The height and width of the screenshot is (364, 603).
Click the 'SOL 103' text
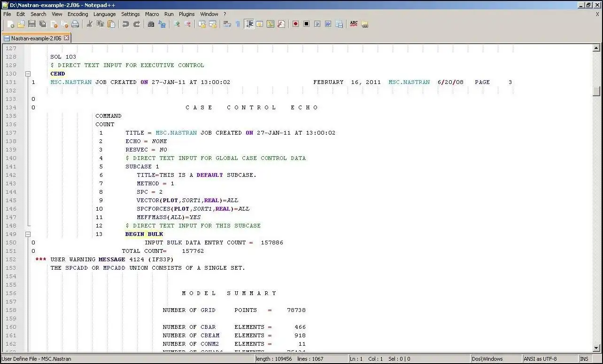click(x=63, y=57)
